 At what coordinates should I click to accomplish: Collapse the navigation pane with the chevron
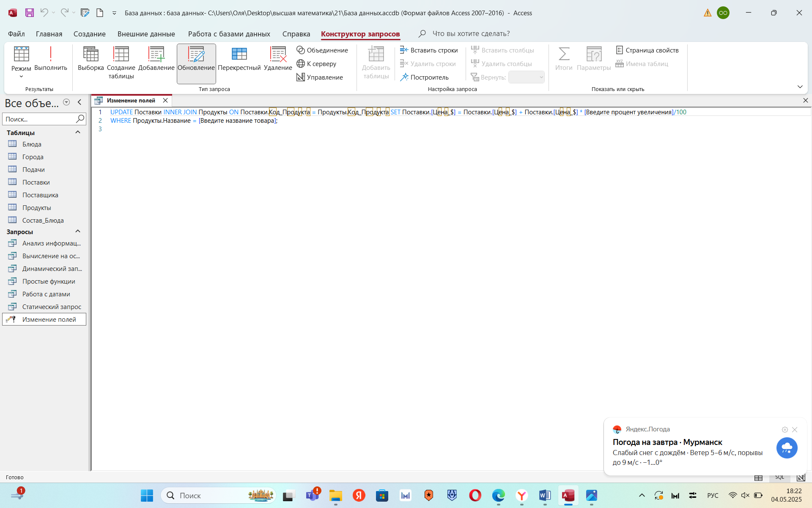80,102
